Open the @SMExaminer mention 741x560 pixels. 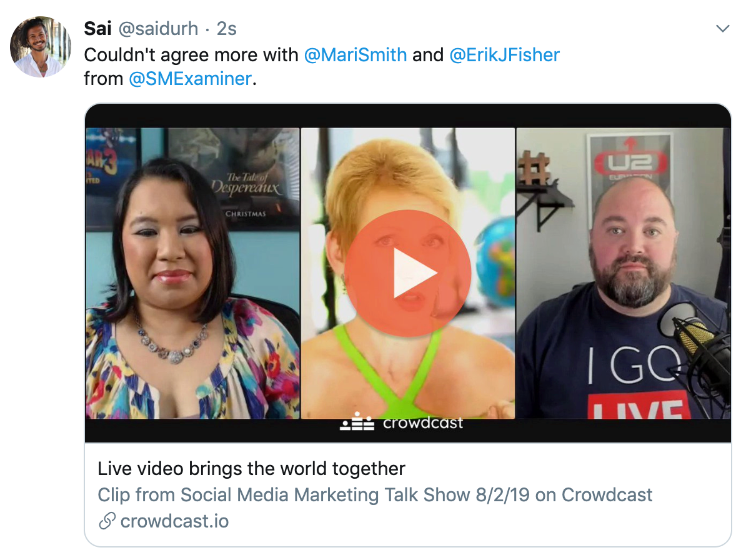(x=191, y=79)
